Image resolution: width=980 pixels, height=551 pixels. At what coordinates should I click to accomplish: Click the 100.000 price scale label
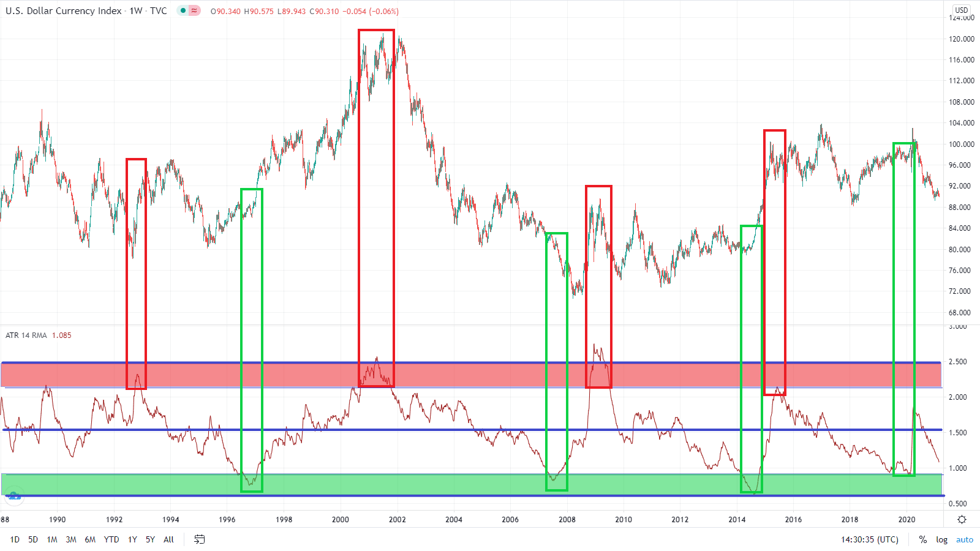pyautogui.click(x=962, y=144)
